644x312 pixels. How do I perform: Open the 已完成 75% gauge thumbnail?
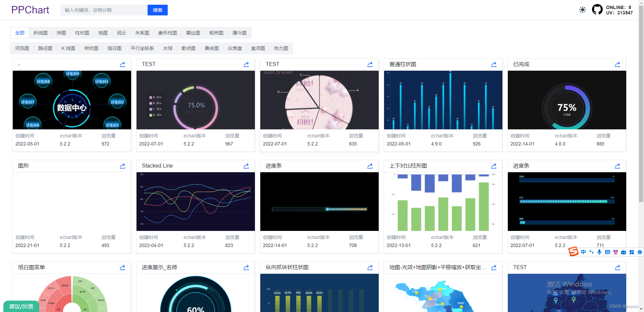[567, 100]
